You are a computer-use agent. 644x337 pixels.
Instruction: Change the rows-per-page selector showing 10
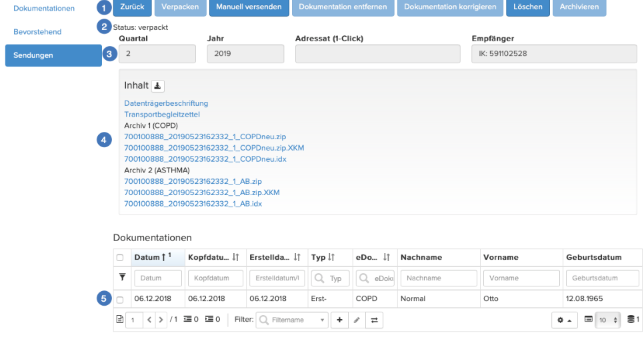pyautogui.click(x=607, y=320)
